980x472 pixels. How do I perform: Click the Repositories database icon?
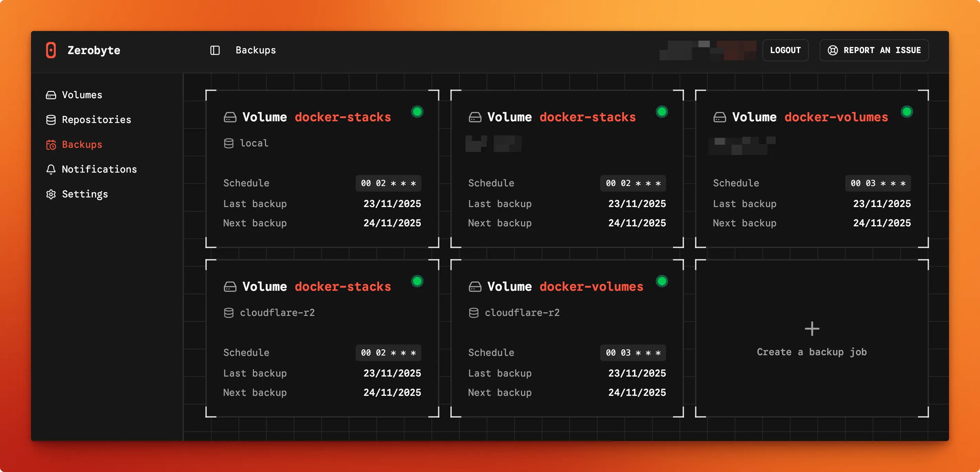[x=51, y=120]
